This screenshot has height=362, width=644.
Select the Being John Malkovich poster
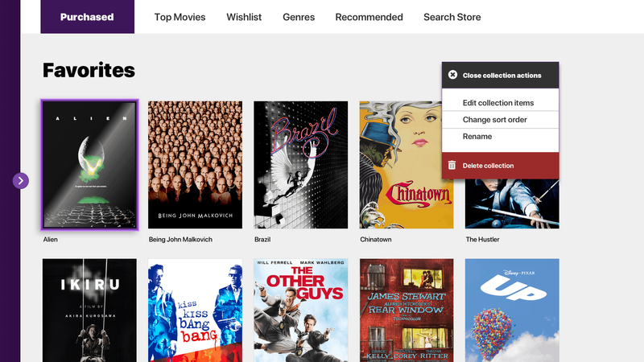195,165
